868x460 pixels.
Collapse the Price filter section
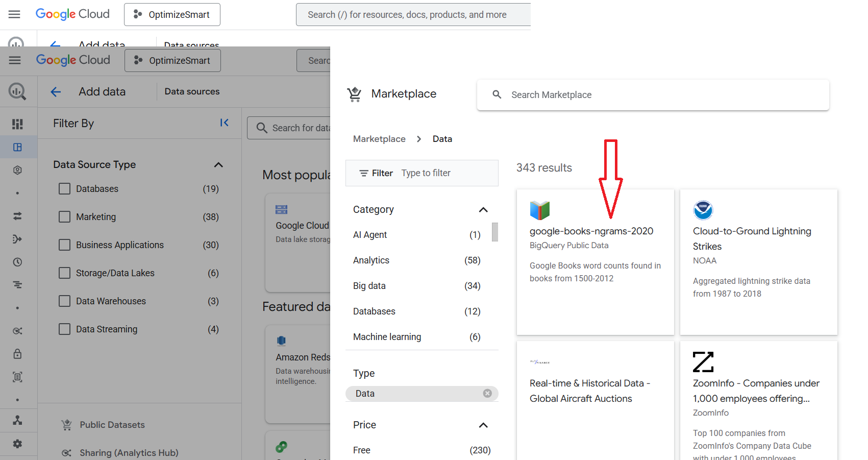pos(483,425)
